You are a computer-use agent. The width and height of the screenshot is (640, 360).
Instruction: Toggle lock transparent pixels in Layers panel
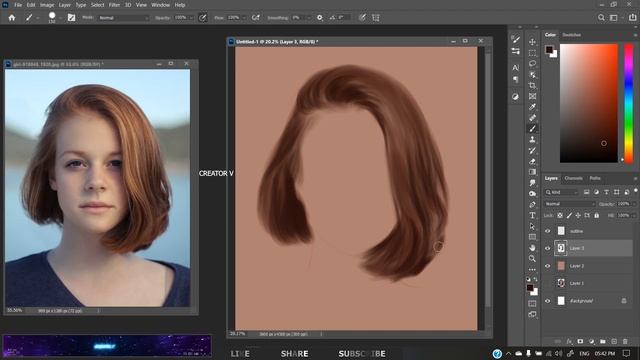click(560, 215)
